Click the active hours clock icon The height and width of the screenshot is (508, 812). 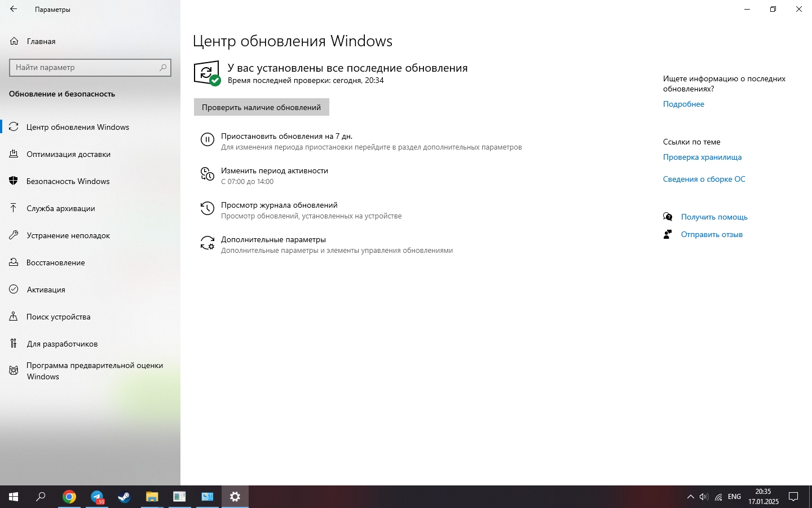tap(208, 174)
